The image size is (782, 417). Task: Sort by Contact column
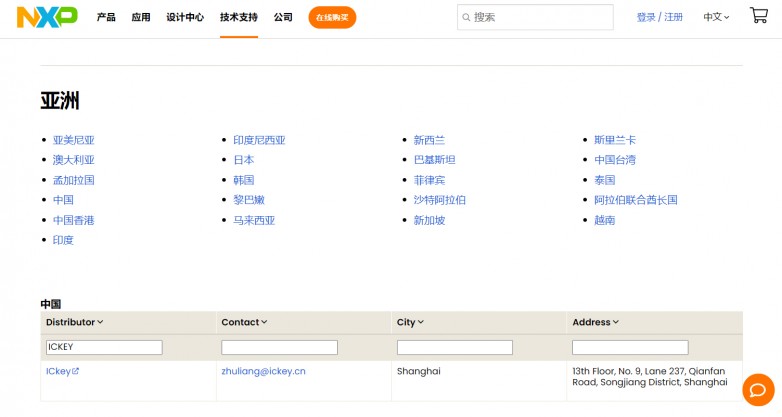245,322
